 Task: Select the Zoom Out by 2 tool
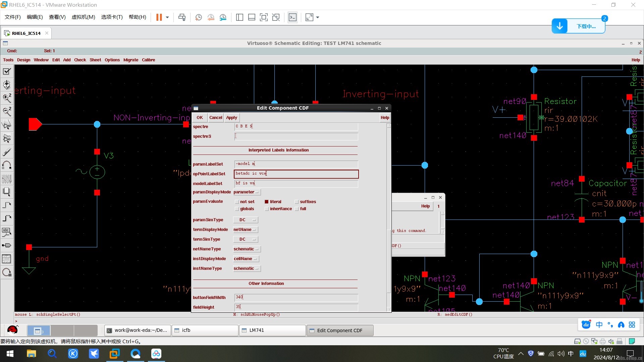(x=7, y=111)
